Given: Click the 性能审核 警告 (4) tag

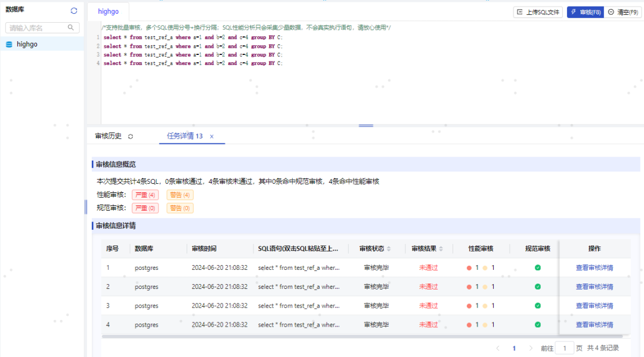Looking at the screenshot, I should click(x=180, y=195).
